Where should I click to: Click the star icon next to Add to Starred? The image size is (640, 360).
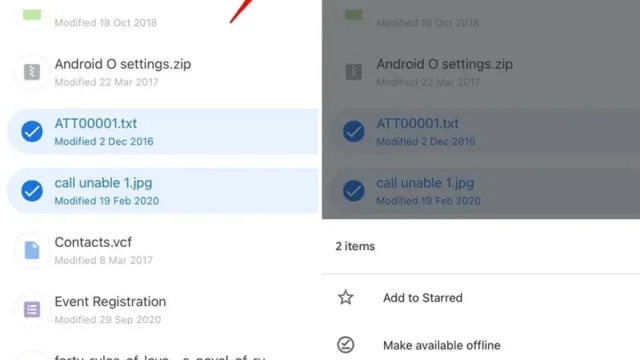(x=346, y=298)
